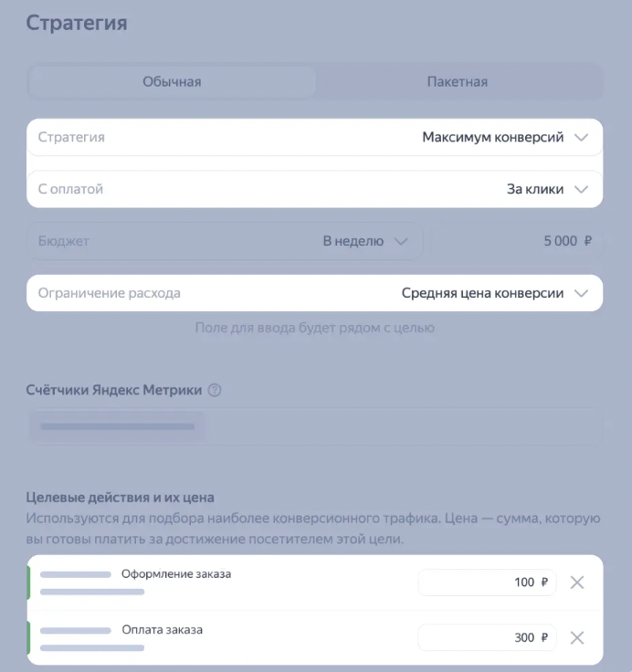The image size is (632, 672).
Task: Open the help icon beside Счётчики Яндекс Метрики
Action: (215, 390)
